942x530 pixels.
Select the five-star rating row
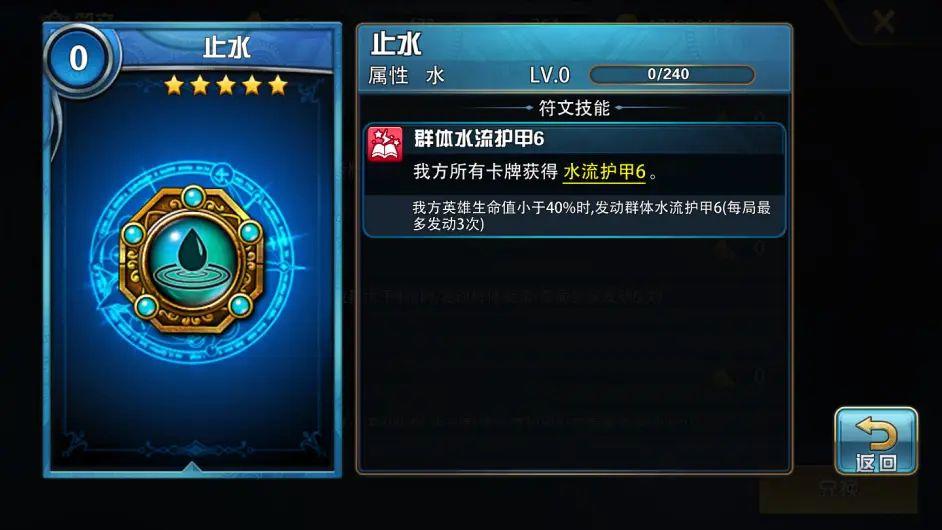(226, 85)
